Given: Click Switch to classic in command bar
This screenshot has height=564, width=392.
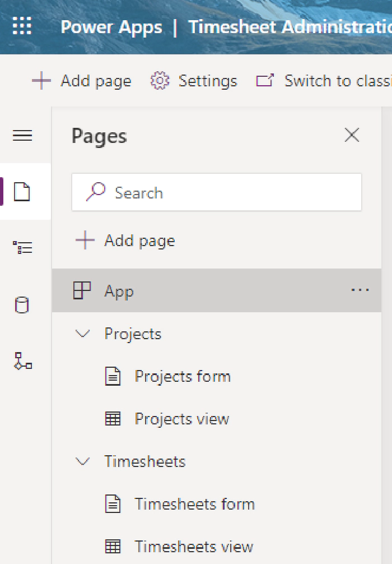Looking at the screenshot, I should [324, 81].
